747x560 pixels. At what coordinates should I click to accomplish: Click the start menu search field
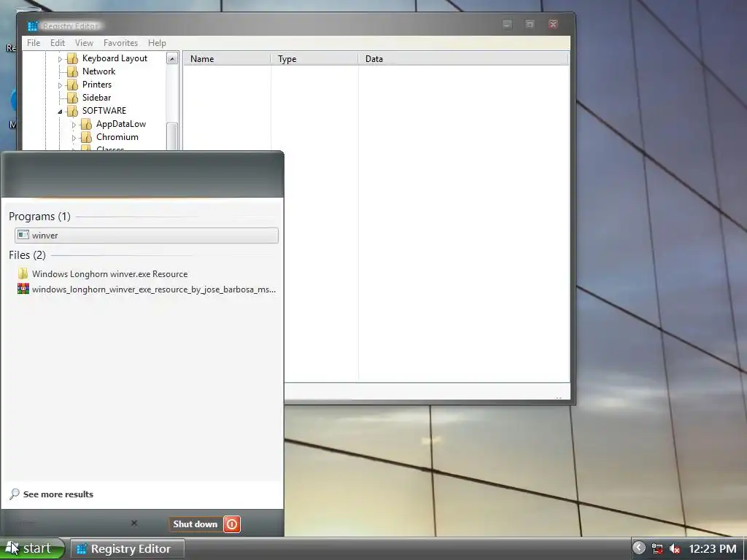(71, 524)
